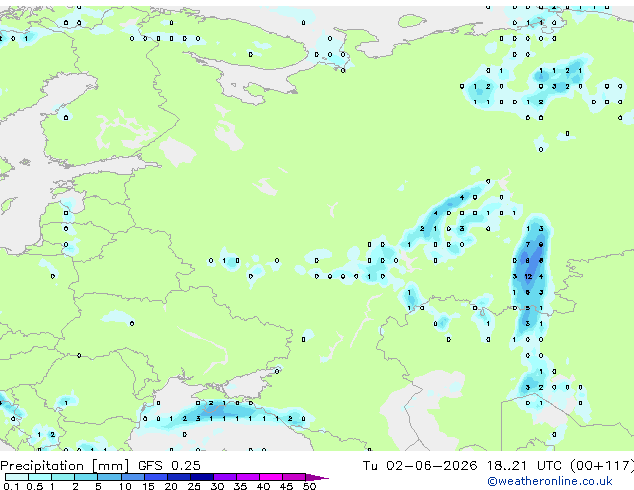Select legend swatch between 30 and 35
Screen dimensions: 634x490
[x=225, y=477]
